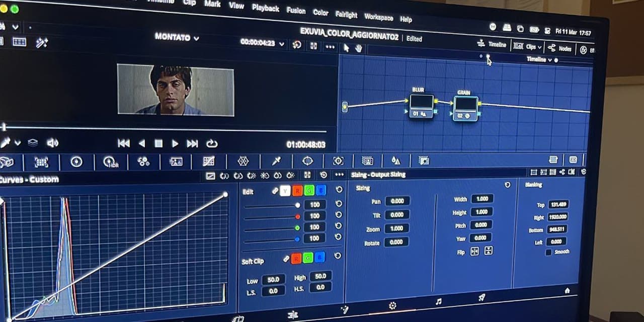Viewport: 644px width, 322px height.
Task: Open the Blur palette droplet icon
Action: (396, 161)
